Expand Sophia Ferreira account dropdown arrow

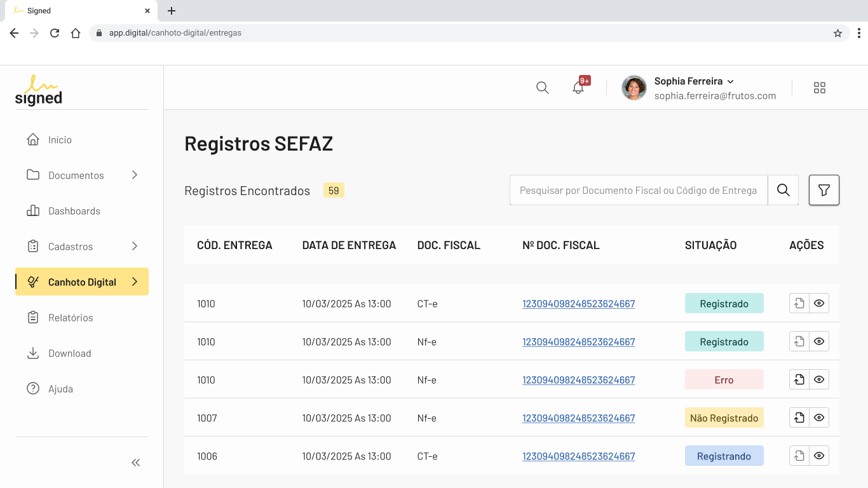730,81
